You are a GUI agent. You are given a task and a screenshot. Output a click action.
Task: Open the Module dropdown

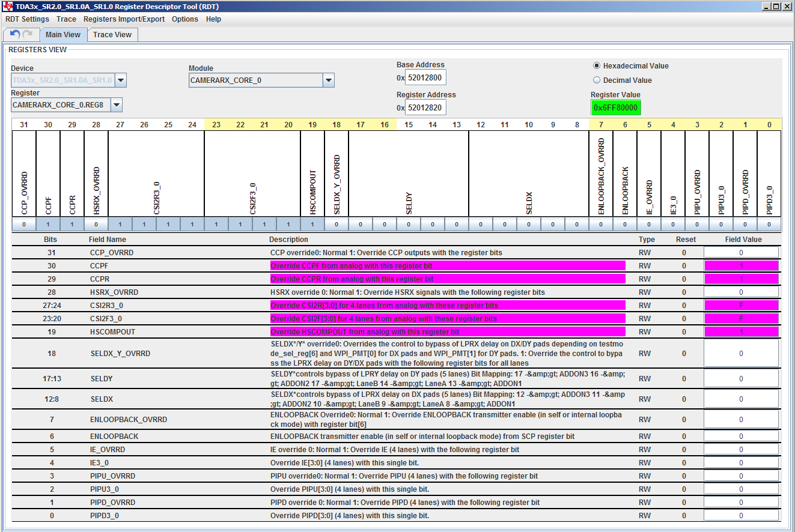(328, 80)
